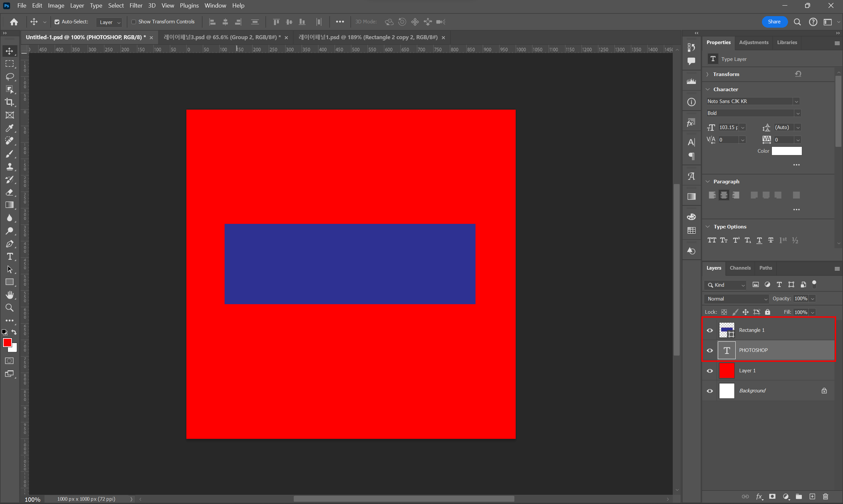Hide Layer 1 visibility eye
This screenshot has height=504, width=843.
[710, 371]
